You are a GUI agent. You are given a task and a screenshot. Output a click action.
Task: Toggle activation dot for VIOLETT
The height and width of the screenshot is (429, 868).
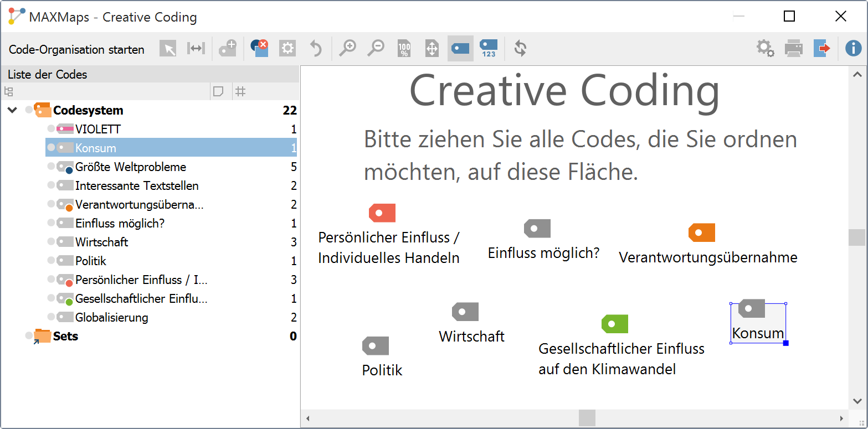(51, 129)
